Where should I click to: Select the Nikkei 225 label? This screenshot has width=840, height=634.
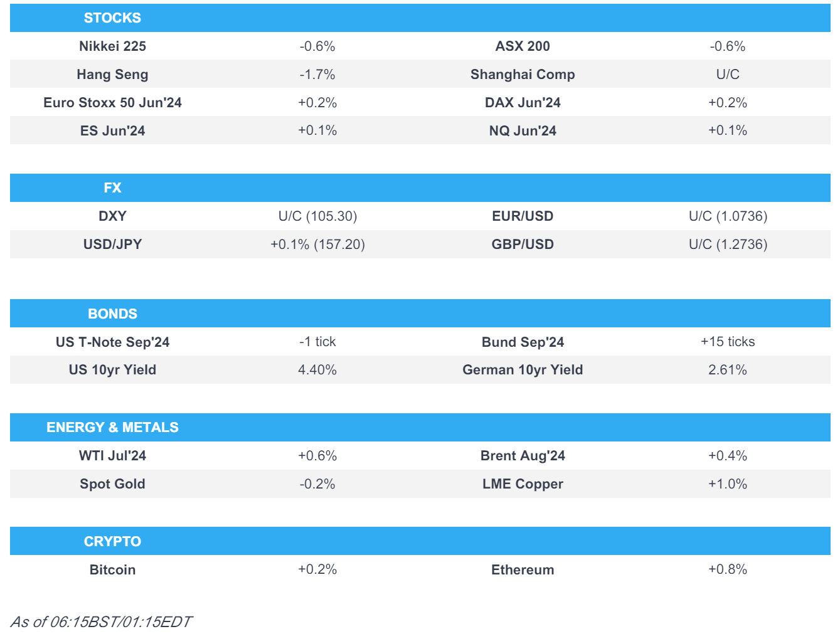[x=112, y=46]
